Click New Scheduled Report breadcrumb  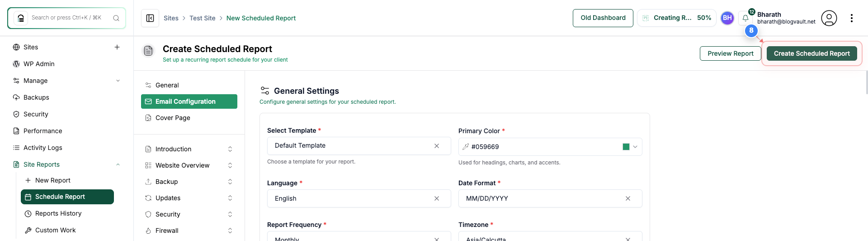click(261, 18)
